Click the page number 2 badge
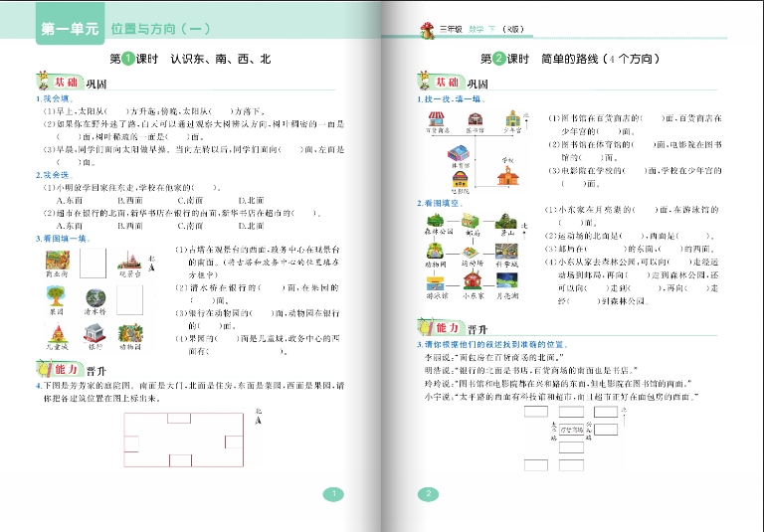The height and width of the screenshot is (532, 764). pyautogui.click(x=429, y=494)
